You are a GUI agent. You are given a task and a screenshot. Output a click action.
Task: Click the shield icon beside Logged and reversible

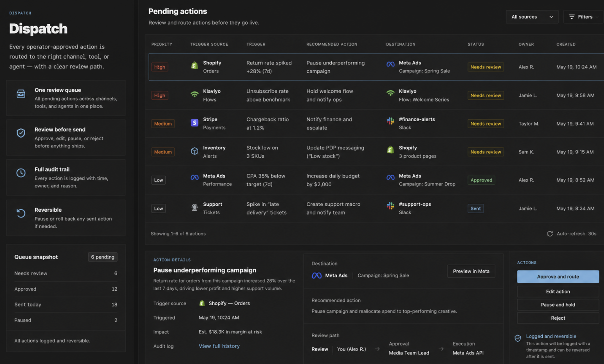coord(518,338)
